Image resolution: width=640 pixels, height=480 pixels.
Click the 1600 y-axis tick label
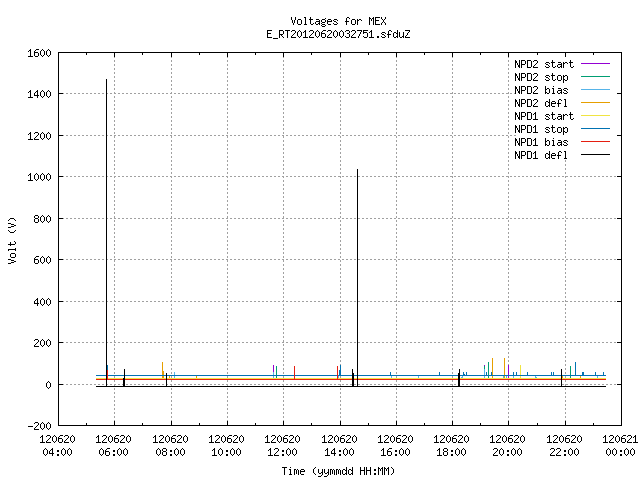coord(39,53)
